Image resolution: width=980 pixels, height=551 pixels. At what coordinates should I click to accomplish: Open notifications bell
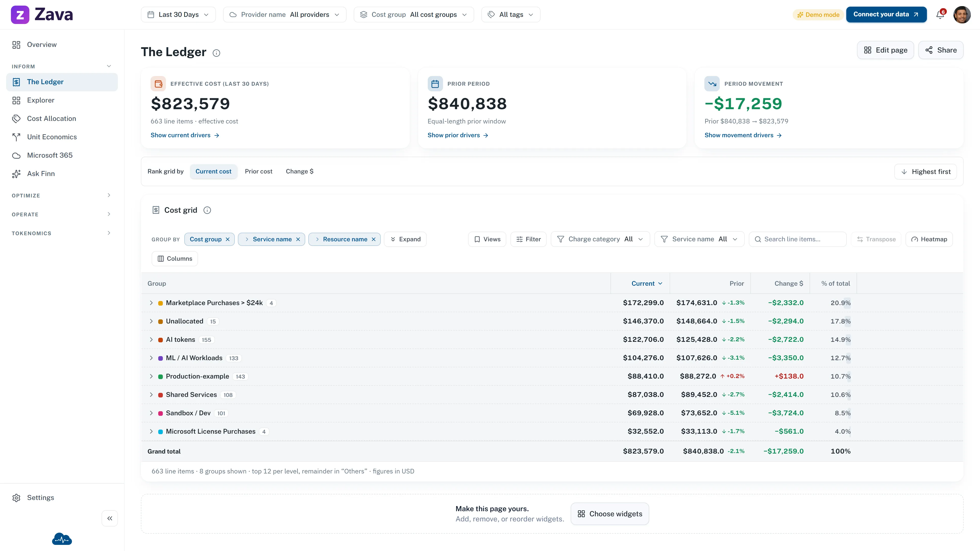coord(940,15)
